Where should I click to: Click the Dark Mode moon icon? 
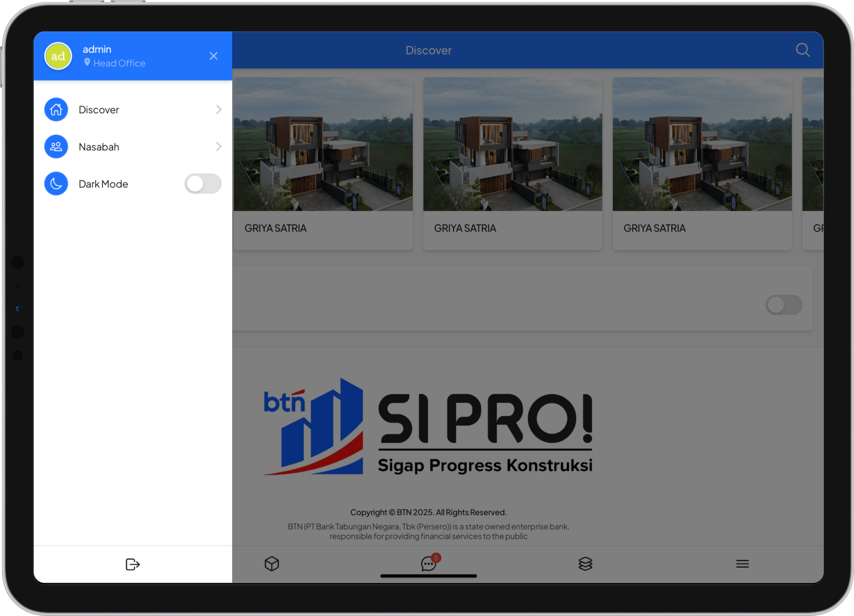pos(56,184)
